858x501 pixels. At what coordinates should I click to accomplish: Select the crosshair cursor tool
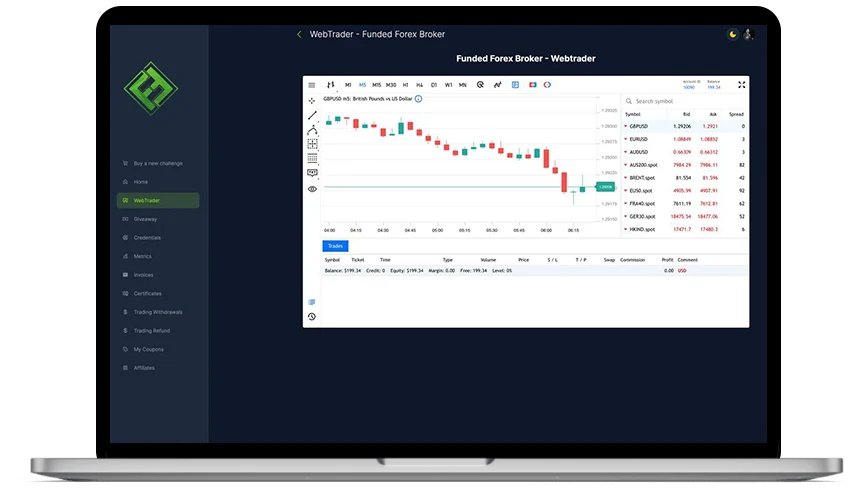tap(312, 101)
